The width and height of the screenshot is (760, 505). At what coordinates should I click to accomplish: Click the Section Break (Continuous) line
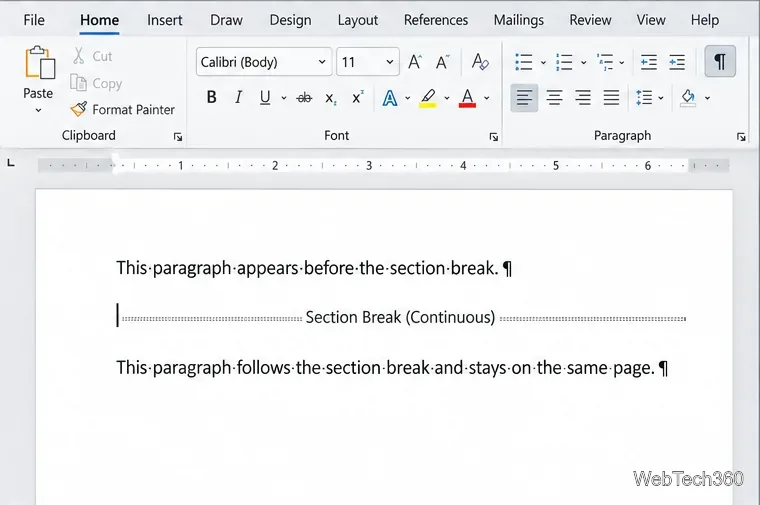(x=403, y=317)
